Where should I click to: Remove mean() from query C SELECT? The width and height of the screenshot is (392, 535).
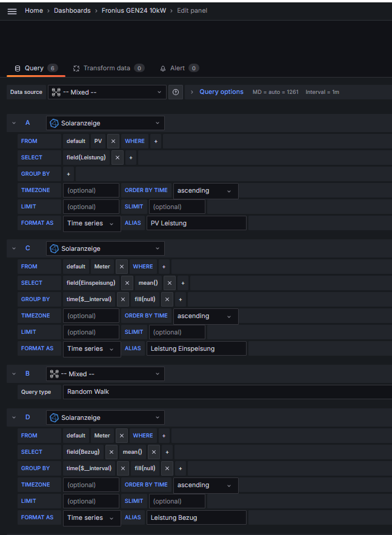point(170,283)
